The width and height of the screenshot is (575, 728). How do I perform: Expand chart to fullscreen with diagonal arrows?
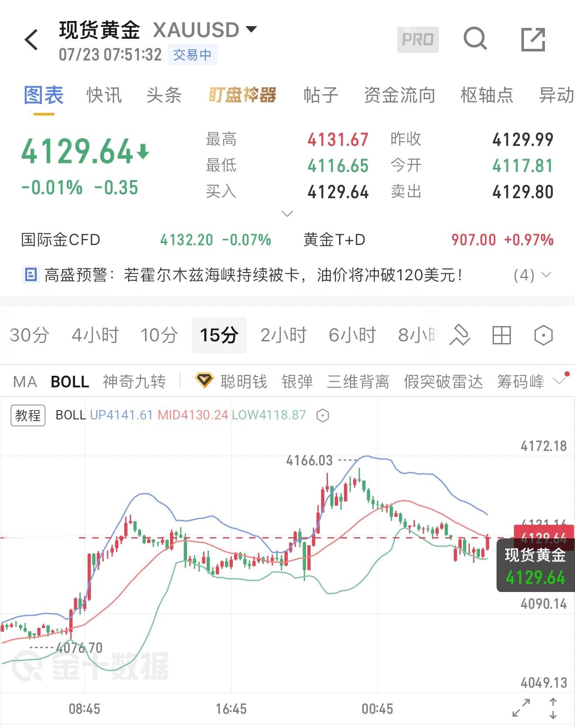pyautogui.click(x=521, y=708)
